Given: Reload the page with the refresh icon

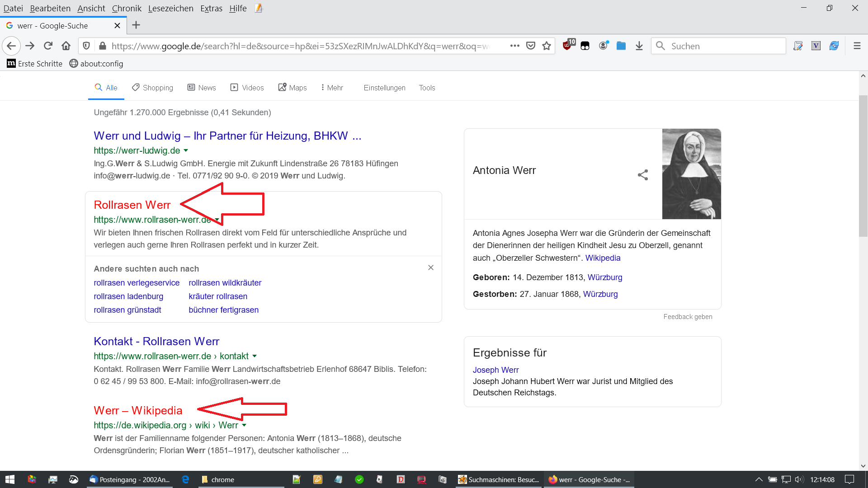Looking at the screenshot, I should 48,46.
